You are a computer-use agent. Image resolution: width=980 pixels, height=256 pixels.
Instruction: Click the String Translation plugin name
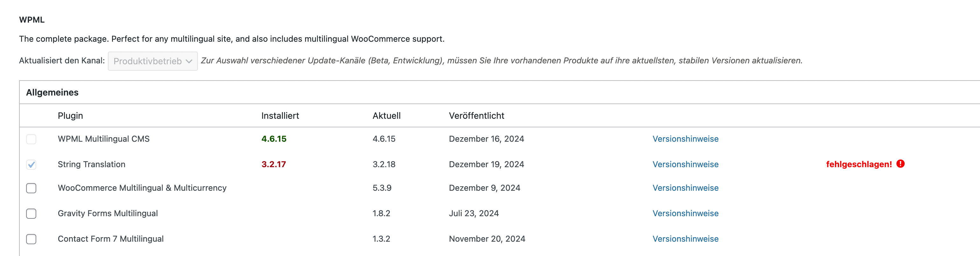pyautogui.click(x=91, y=165)
